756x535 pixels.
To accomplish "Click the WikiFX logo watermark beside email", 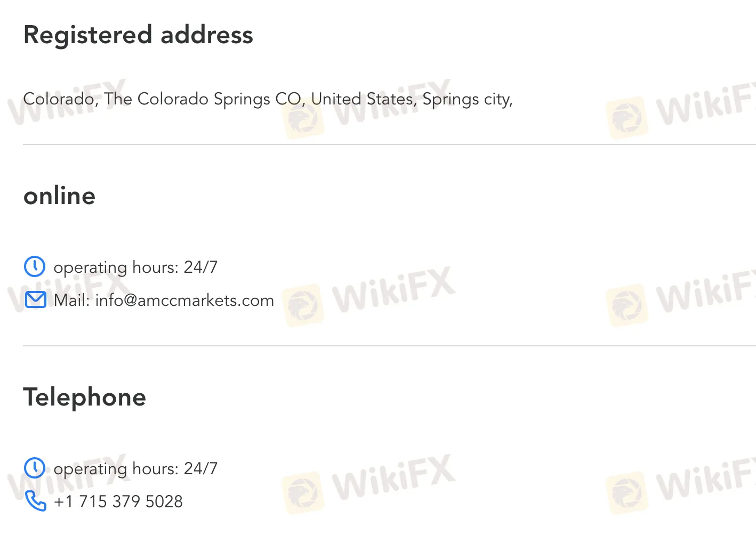I will pos(369,295).
